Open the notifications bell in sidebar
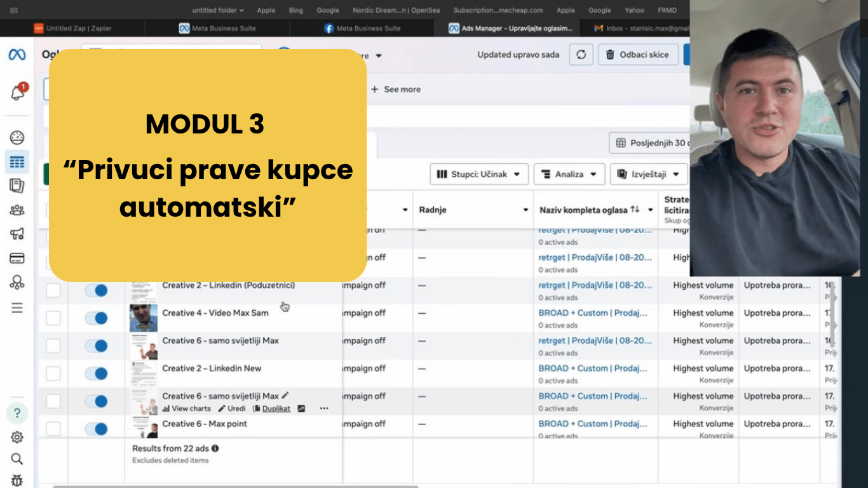The image size is (868, 488). (x=18, y=93)
